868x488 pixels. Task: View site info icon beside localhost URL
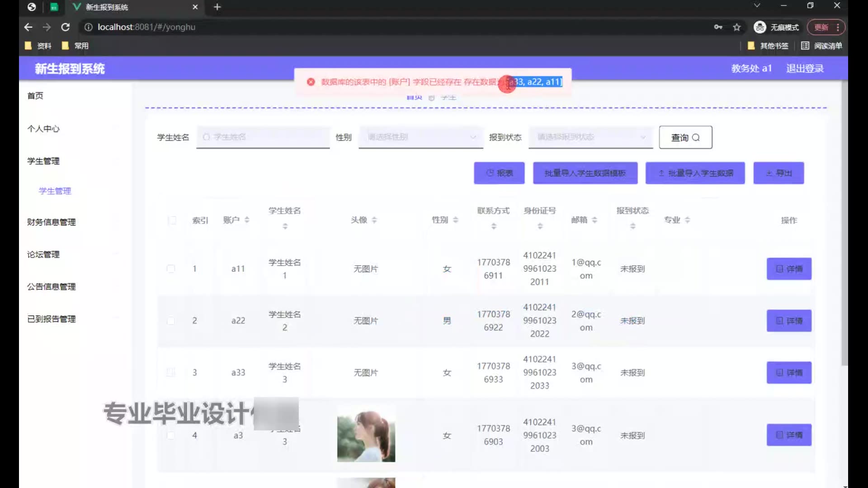[x=88, y=27]
